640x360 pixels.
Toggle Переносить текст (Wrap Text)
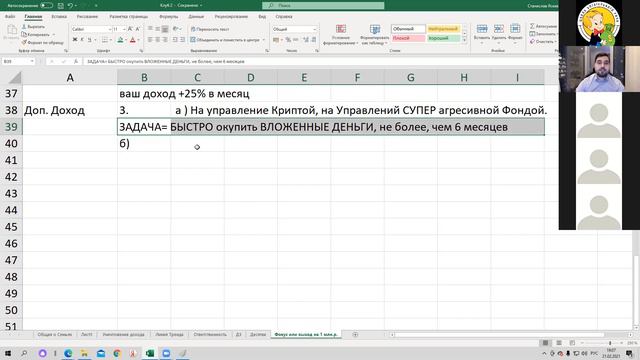[x=210, y=29]
